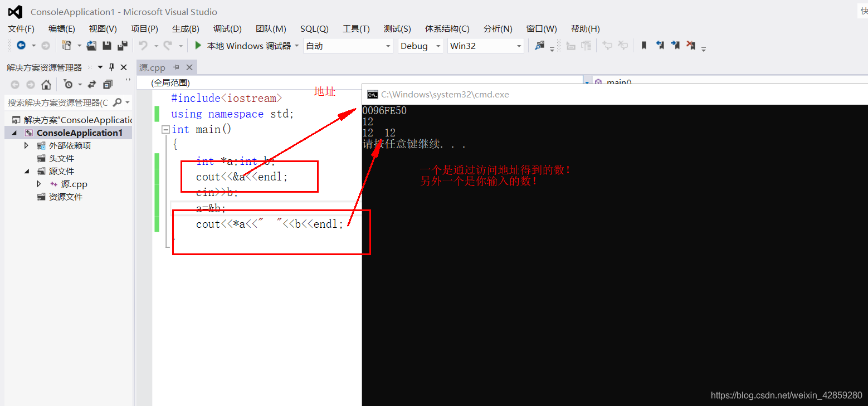
Task: Go to the previous bookmark
Action: pos(660,46)
